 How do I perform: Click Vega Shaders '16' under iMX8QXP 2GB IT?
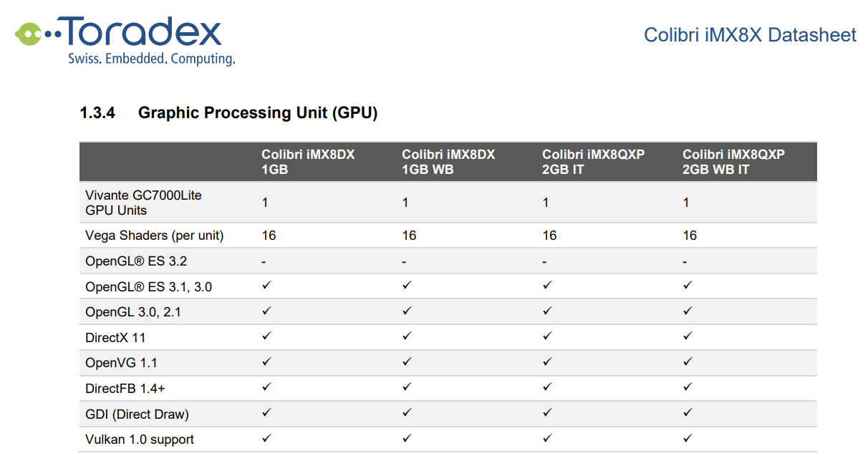549,235
